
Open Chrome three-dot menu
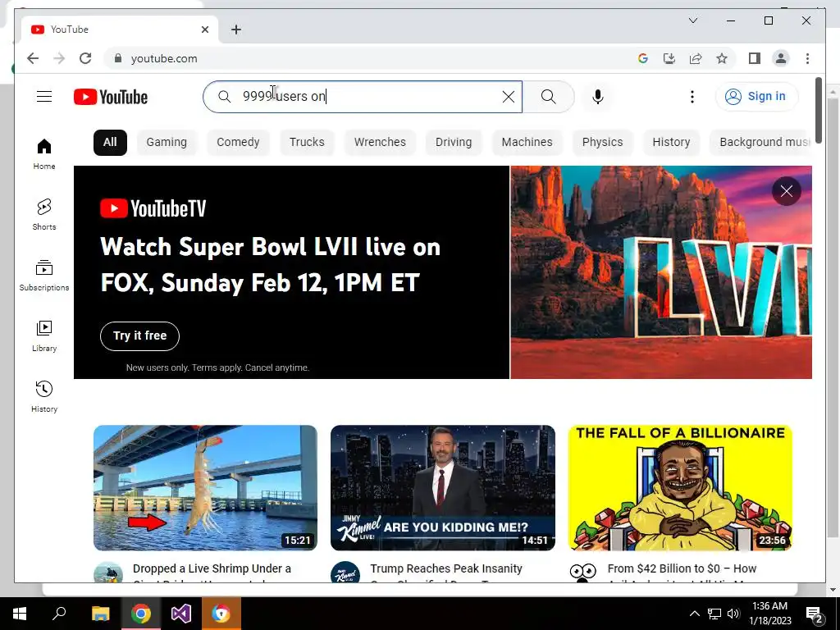[807, 58]
